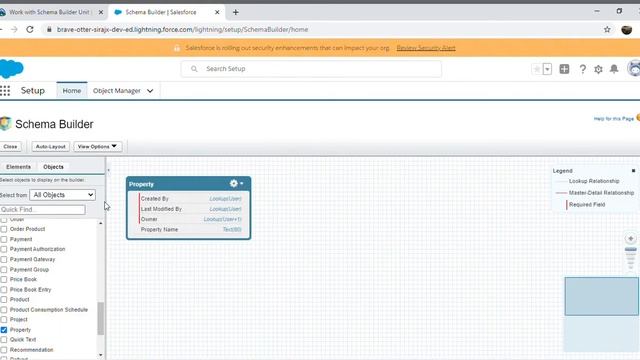Click the search magnifier icon in Setup search

[x=194, y=69]
